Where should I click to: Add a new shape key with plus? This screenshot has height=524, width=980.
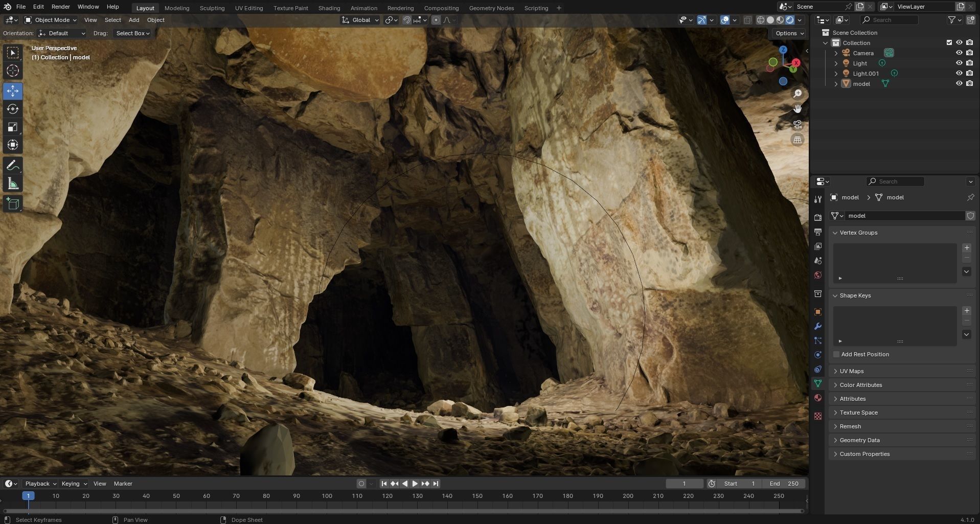[966, 311]
